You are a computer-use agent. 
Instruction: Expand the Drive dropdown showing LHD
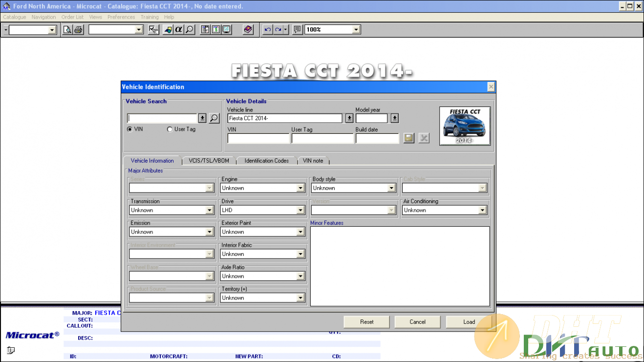pyautogui.click(x=301, y=211)
